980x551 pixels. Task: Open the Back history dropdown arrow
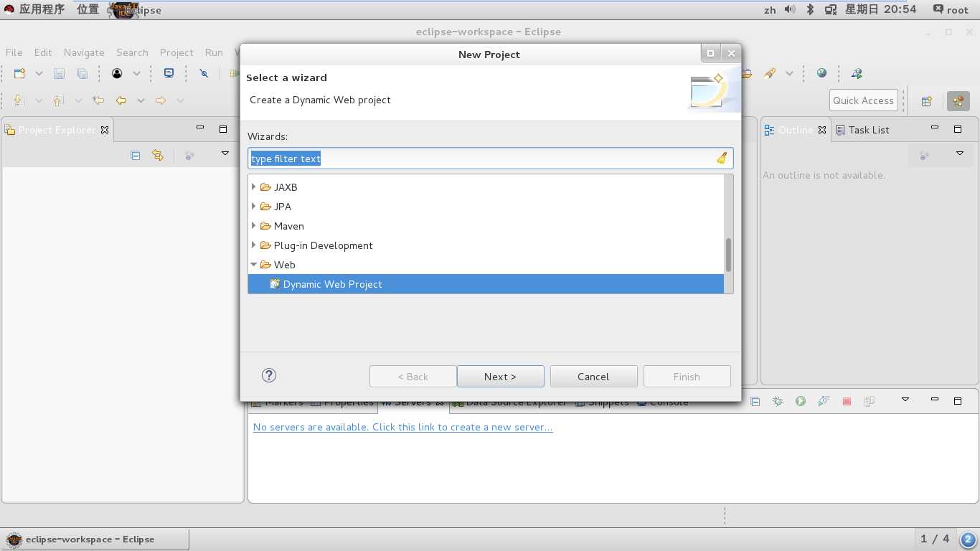[141, 100]
